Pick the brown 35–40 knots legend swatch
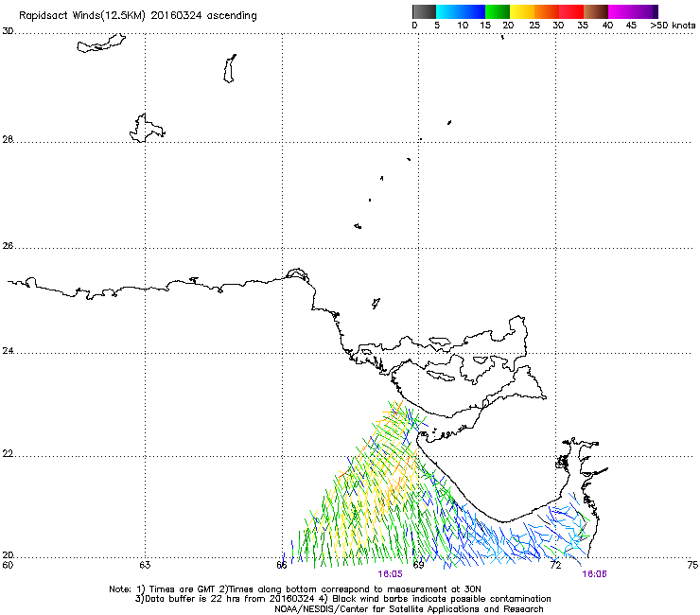This screenshot has height=615, width=700. [x=596, y=11]
